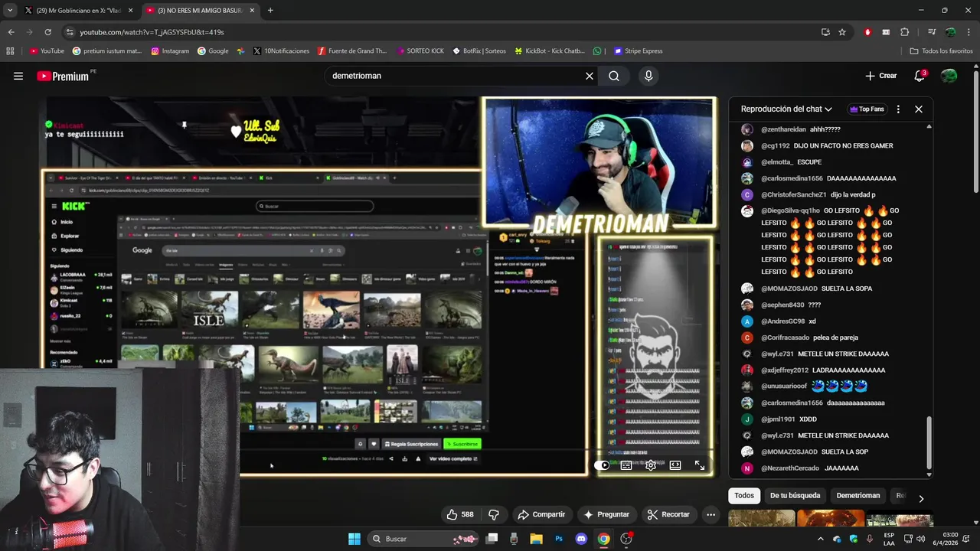Bookmark this page with star
Image resolution: width=980 pixels, height=551 pixels.
[x=842, y=32]
